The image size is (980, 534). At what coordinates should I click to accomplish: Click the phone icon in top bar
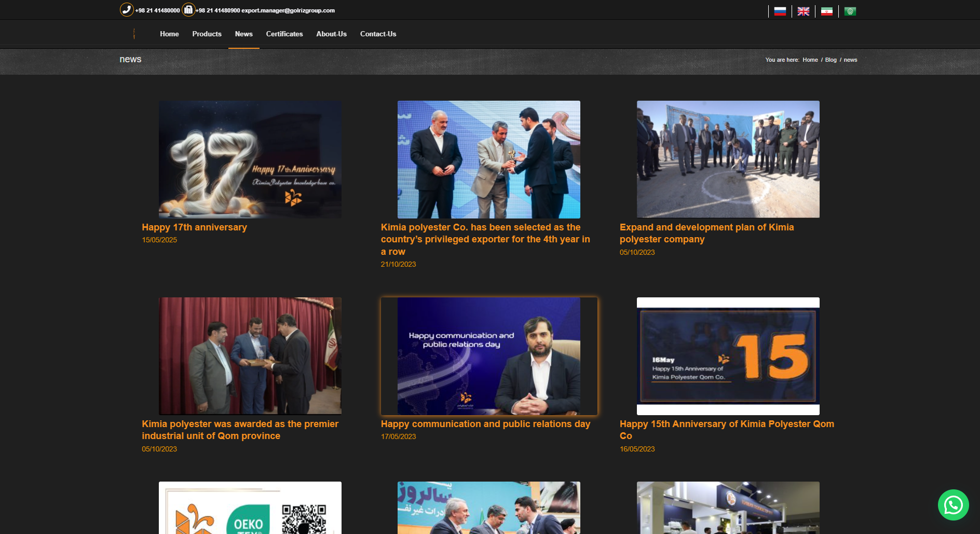point(127,10)
